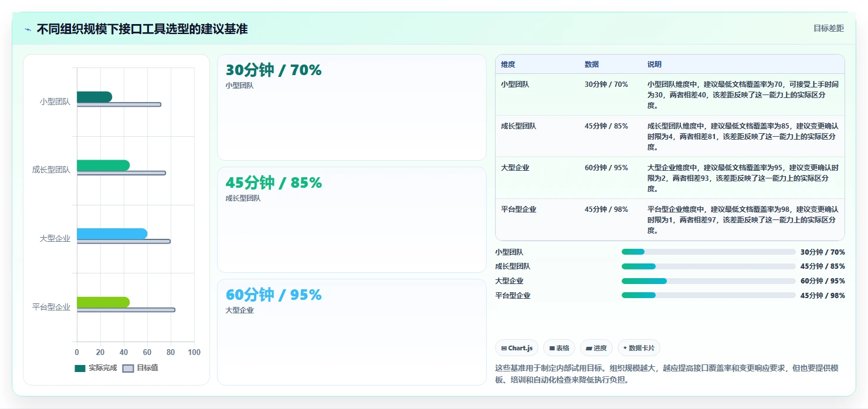Click the lime 平台型企业 actual bar

tap(103, 302)
